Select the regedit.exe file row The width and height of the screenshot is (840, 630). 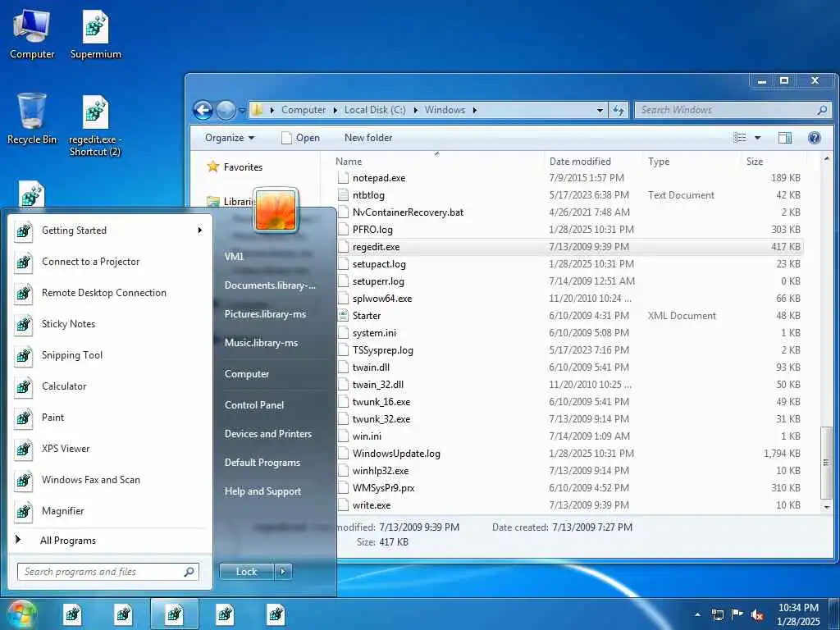click(x=570, y=247)
